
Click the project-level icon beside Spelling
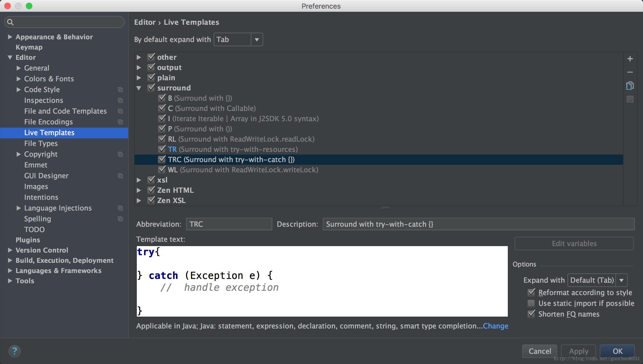(120, 219)
